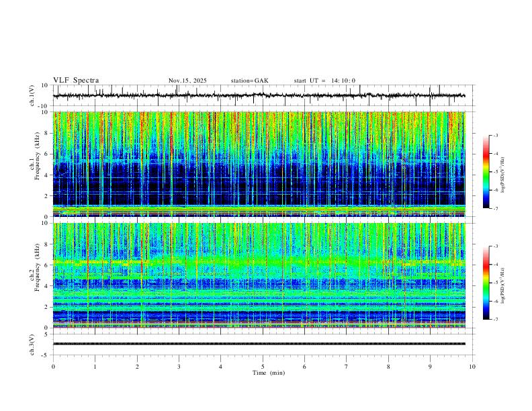Image resolution: width=532 pixels, height=411 pixels.
Task: Click the ch.2 spectrogram plot
Action: point(259,275)
